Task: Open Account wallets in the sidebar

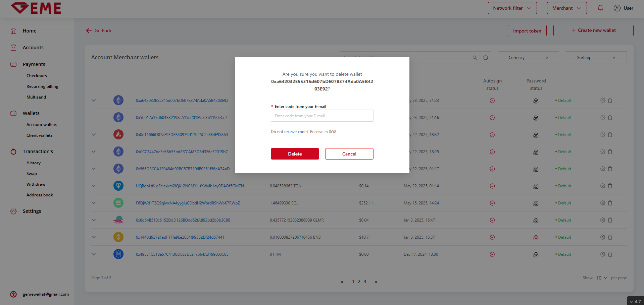Action: point(42,125)
